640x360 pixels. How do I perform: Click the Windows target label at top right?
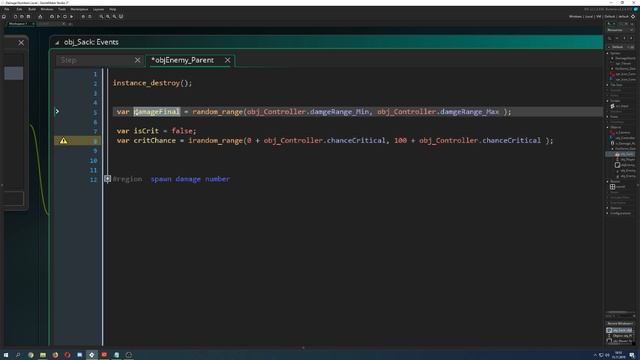click(575, 17)
